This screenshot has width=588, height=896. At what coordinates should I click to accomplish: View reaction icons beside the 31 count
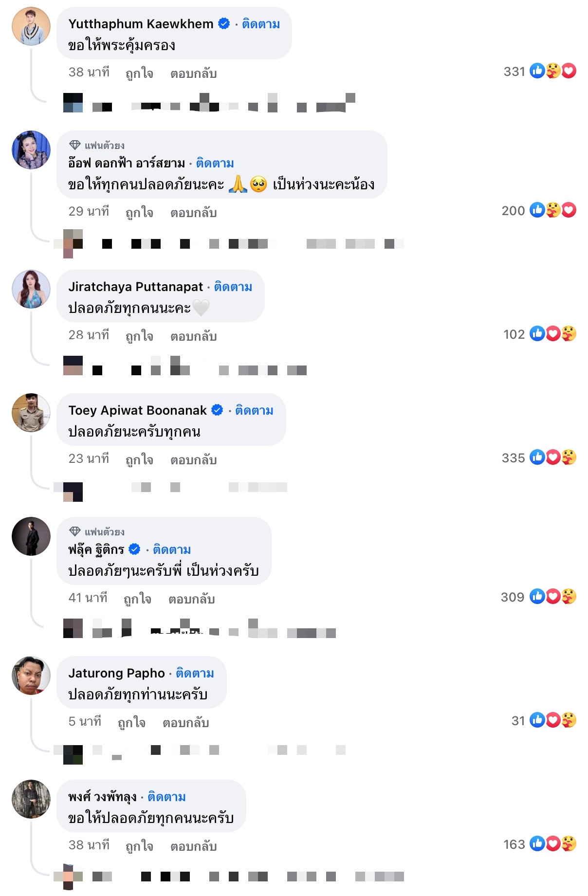(553, 720)
